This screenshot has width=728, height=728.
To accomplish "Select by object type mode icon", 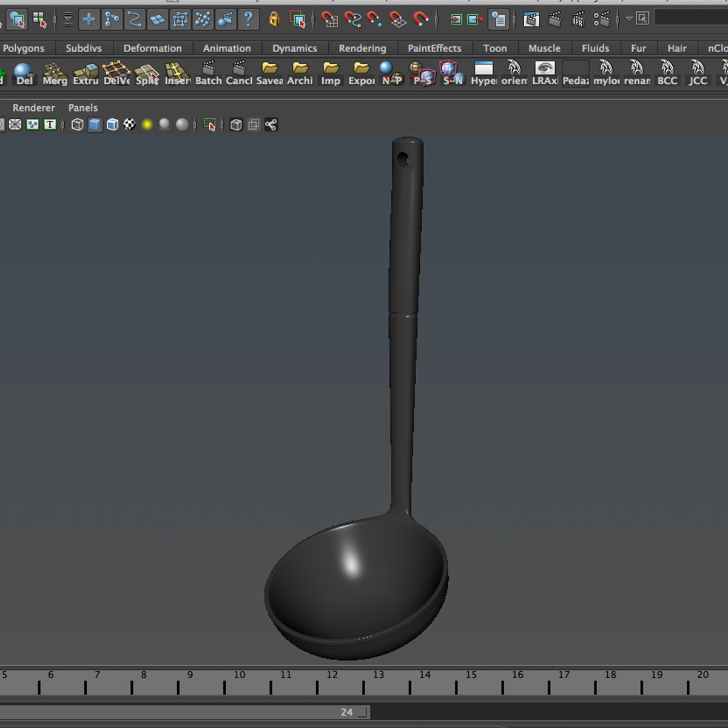I will [17, 19].
